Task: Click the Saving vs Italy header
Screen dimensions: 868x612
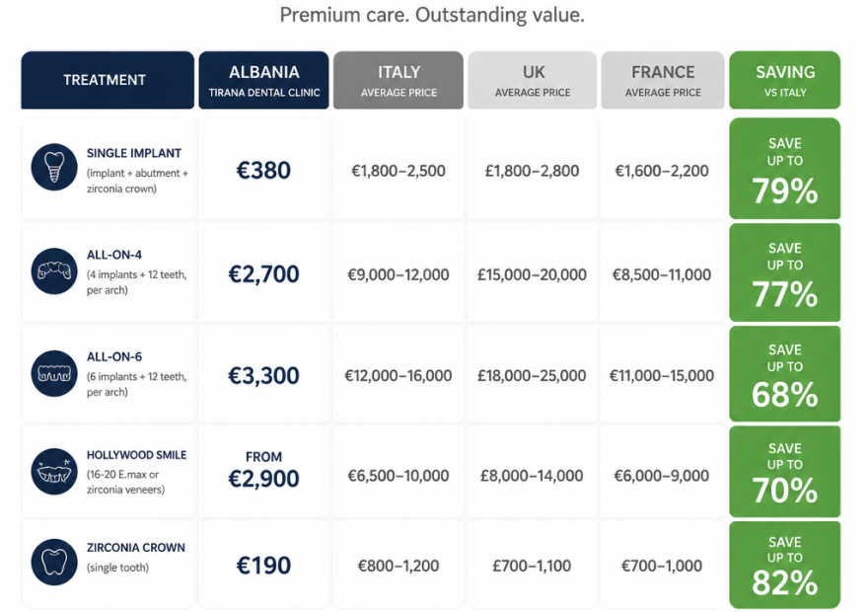Action: [785, 80]
